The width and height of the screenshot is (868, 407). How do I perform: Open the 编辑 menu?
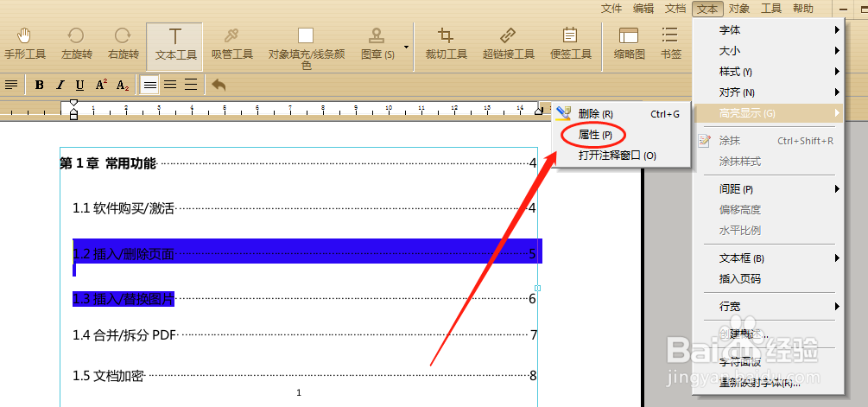(x=643, y=9)
